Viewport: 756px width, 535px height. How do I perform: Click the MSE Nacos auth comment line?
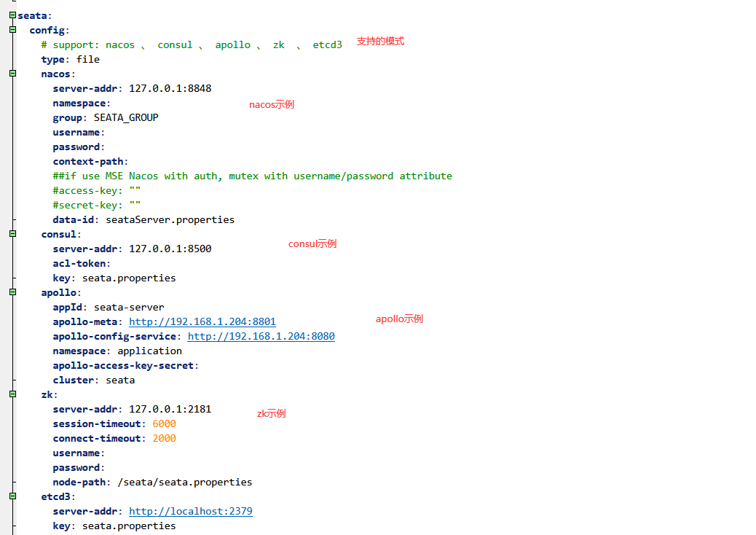(252, 176)
